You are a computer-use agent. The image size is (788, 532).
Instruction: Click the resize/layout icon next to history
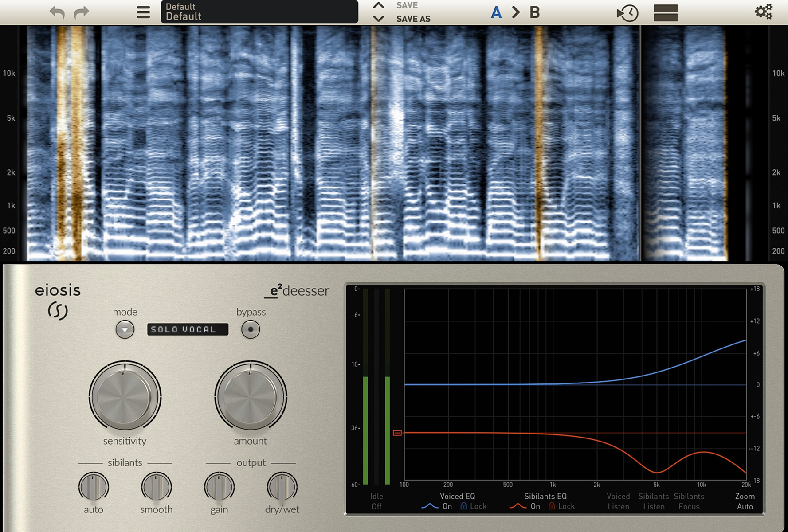coord(665,13)
